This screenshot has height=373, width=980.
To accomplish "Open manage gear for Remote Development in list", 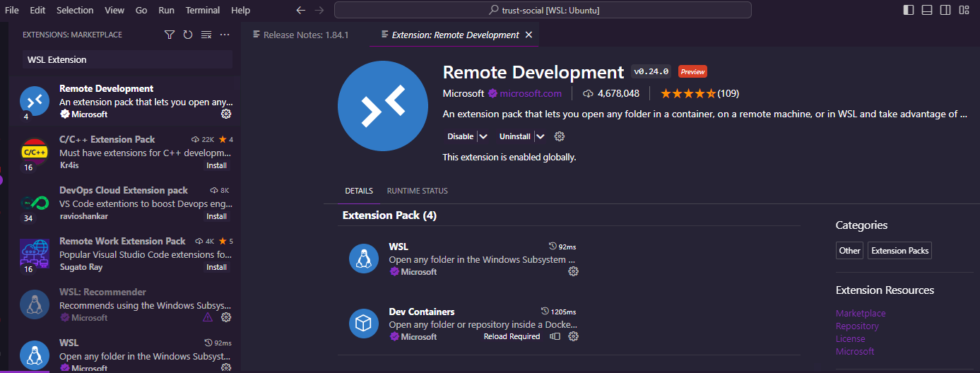I will [226, 114].
